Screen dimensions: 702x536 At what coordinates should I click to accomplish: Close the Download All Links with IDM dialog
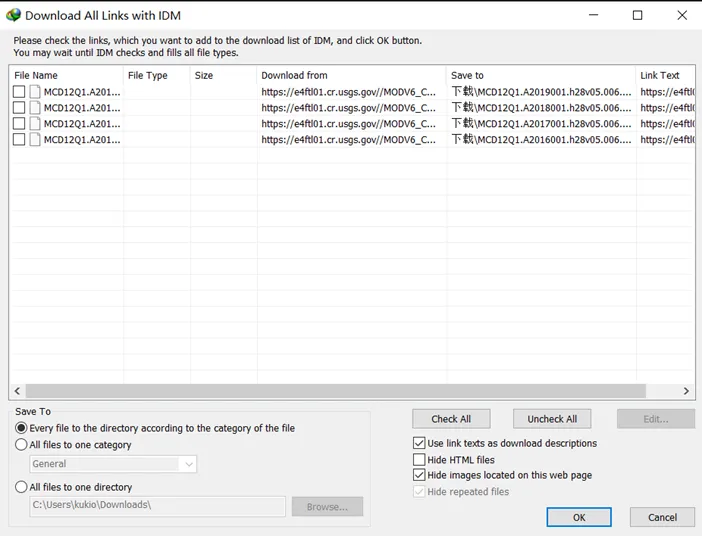tap(682, 15)
